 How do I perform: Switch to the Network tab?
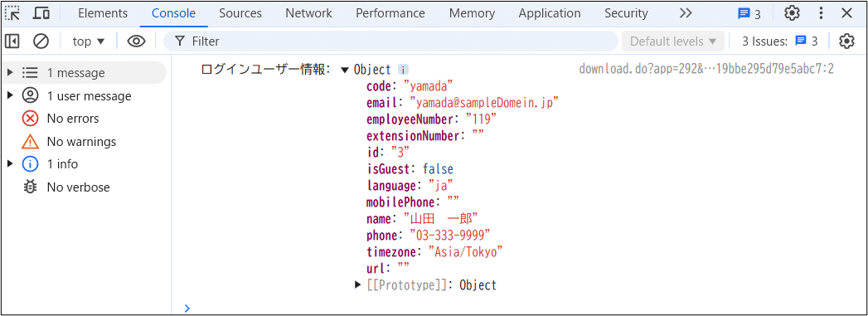(309, 13)
